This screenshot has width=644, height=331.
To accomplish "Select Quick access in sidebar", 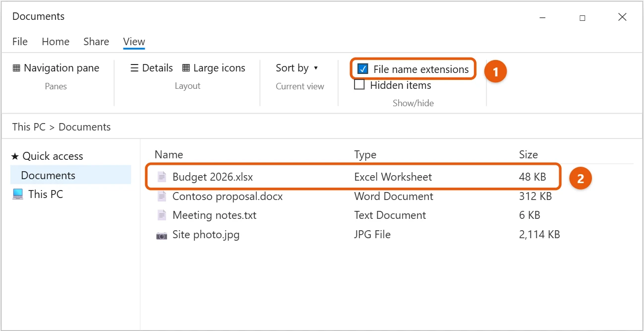I will click(x=47, y=156).
